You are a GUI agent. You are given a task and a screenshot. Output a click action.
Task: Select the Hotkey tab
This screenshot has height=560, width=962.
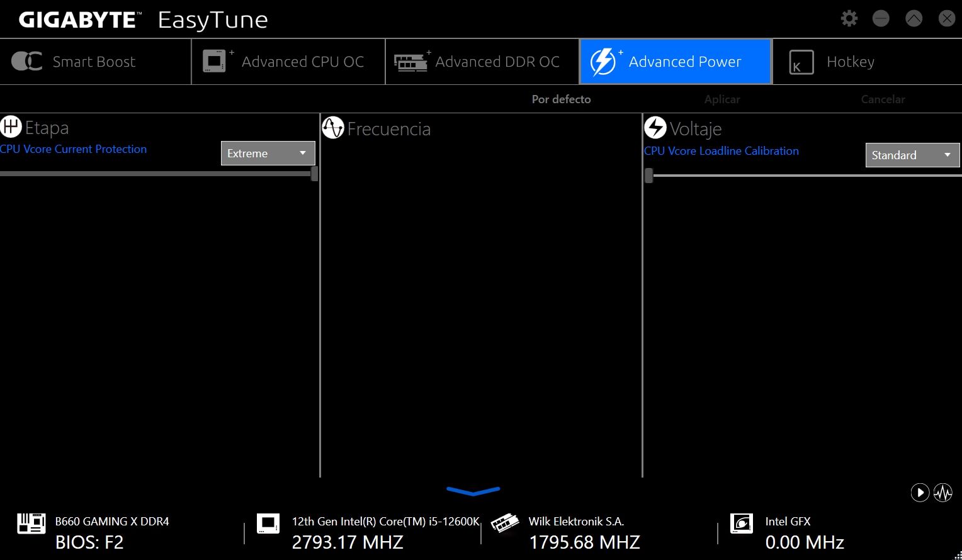pos(867,62)
